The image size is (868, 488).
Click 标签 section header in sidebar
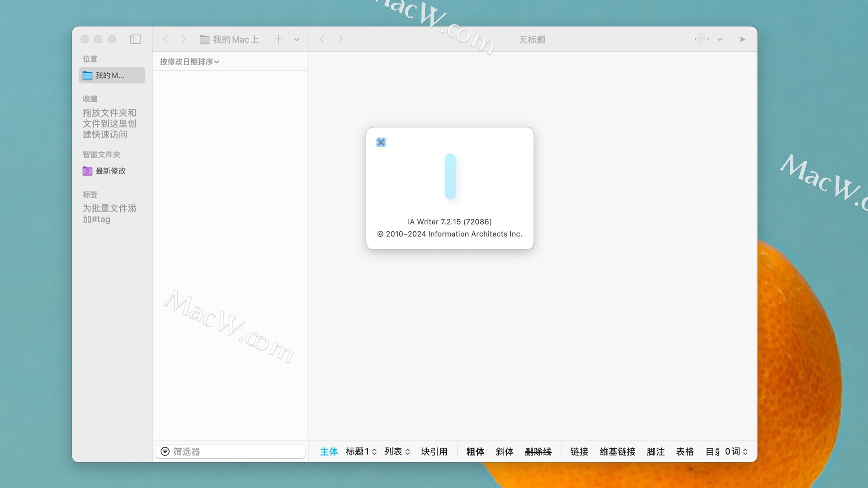tap(90, 195)
